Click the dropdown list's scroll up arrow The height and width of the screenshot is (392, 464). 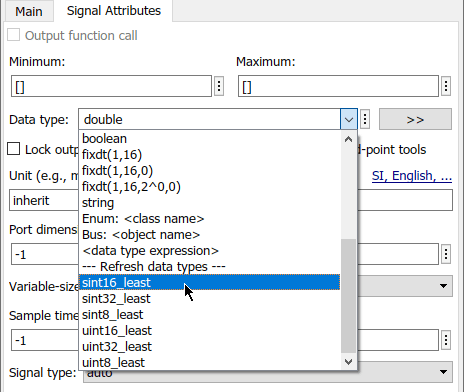(349, 139)
